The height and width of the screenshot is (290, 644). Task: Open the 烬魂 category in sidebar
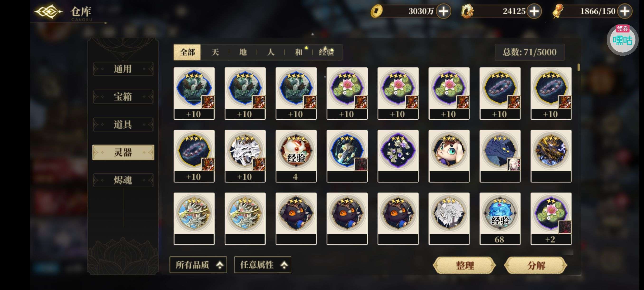coord(123,180)
